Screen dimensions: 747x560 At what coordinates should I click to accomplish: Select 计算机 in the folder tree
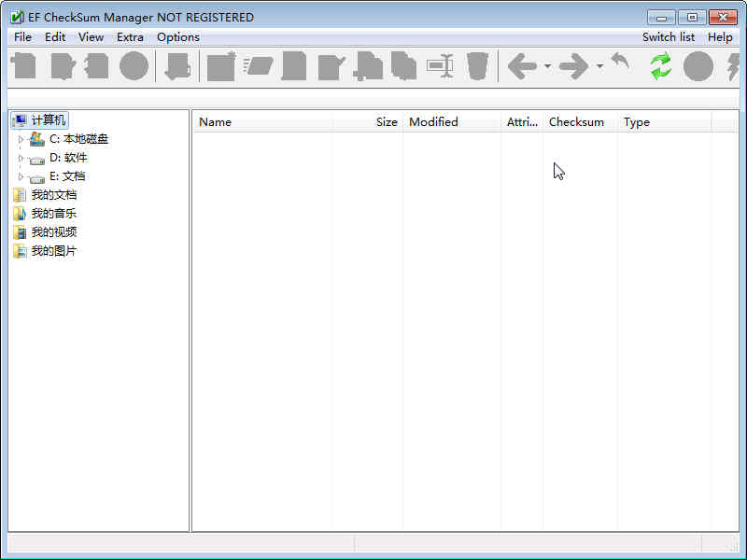[49, 120]
